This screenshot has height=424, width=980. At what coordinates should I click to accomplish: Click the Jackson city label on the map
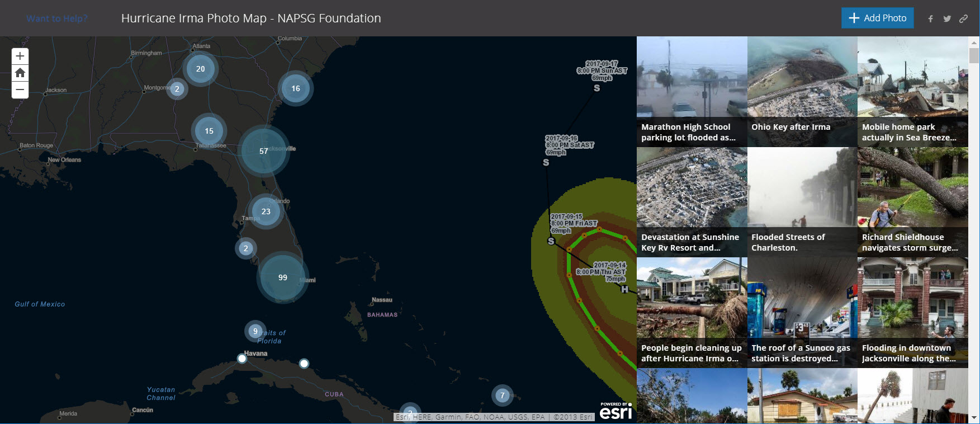56,90
